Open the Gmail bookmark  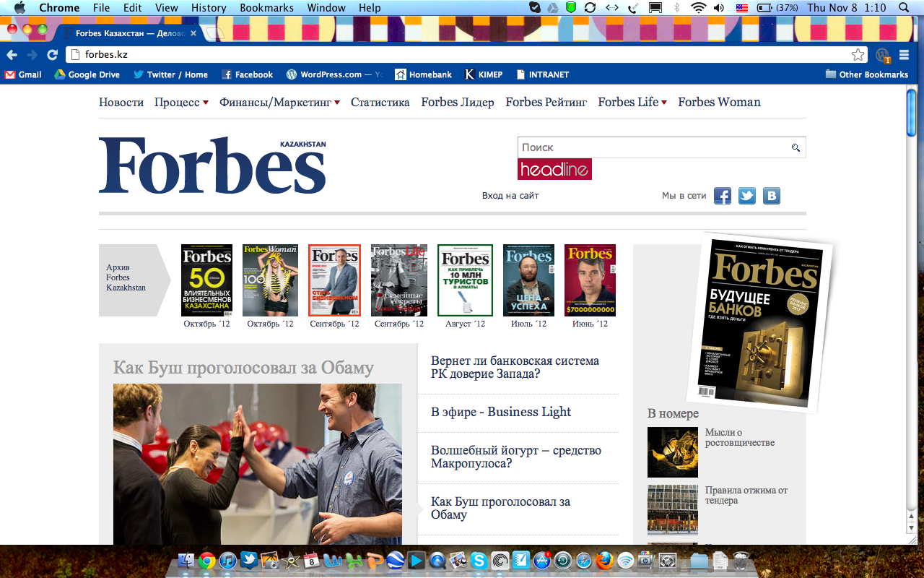[x=23, y=74]
